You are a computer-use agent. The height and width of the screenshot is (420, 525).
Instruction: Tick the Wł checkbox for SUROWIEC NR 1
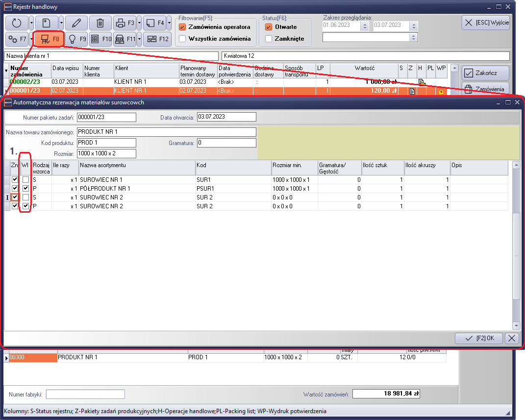point(25,180)
